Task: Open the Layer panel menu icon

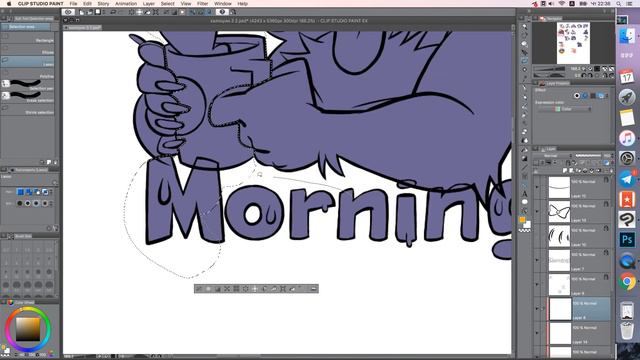Action: 535,149
